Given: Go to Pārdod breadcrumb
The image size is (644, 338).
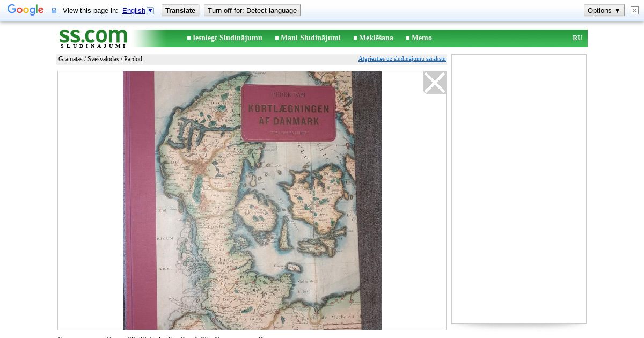Looking at the screenshot, I should [133, 59].
